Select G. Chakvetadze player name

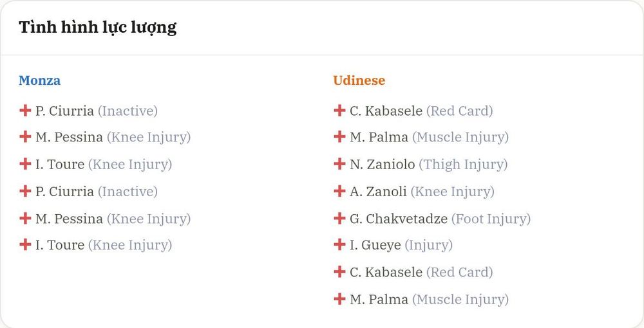click(399, 219)
